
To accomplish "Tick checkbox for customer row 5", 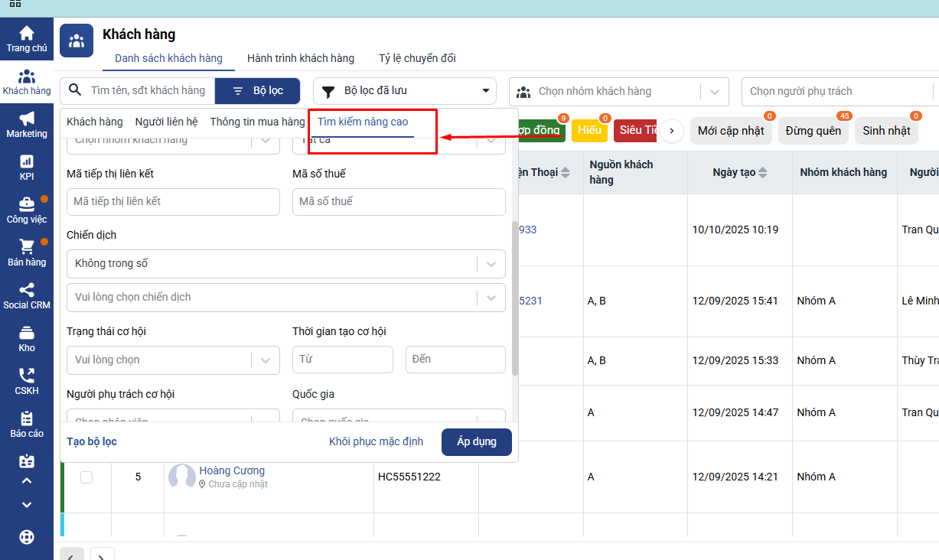I will (x=86, y=477).
